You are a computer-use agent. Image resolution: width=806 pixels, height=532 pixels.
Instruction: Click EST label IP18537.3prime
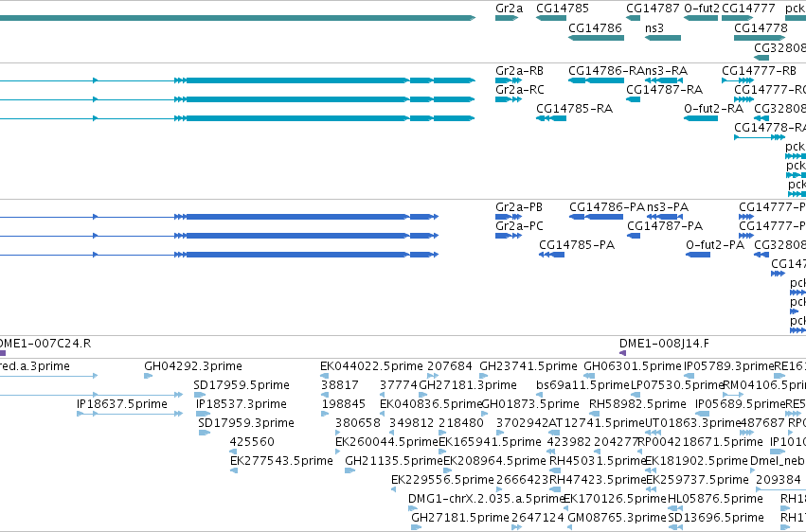[242, 404]
